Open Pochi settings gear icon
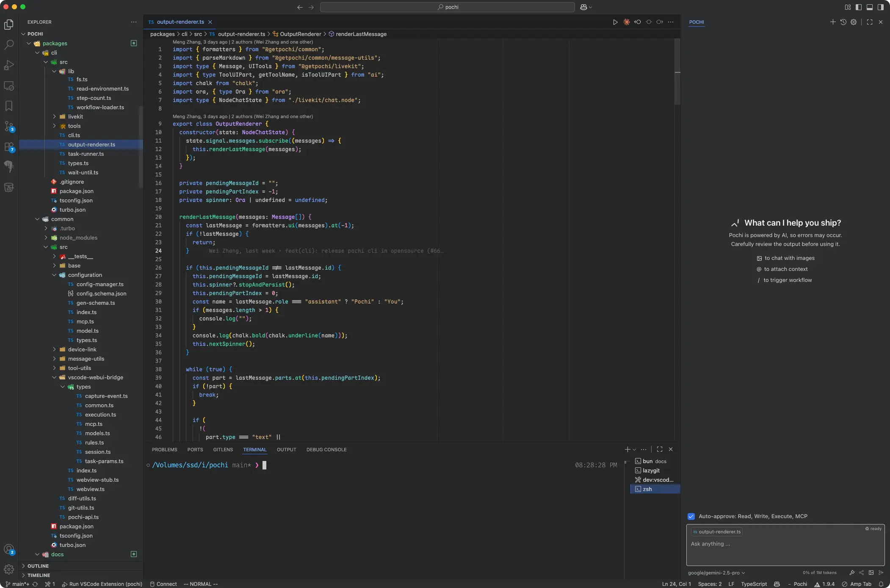Image resolution: width=890 pixels, height=588 pixels. [854, 22]
